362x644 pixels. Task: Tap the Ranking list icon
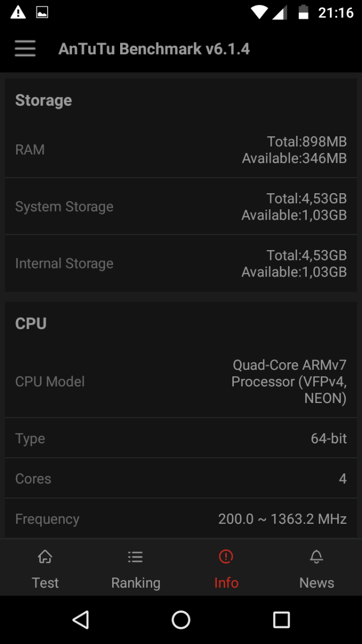(x=135, y=557)
